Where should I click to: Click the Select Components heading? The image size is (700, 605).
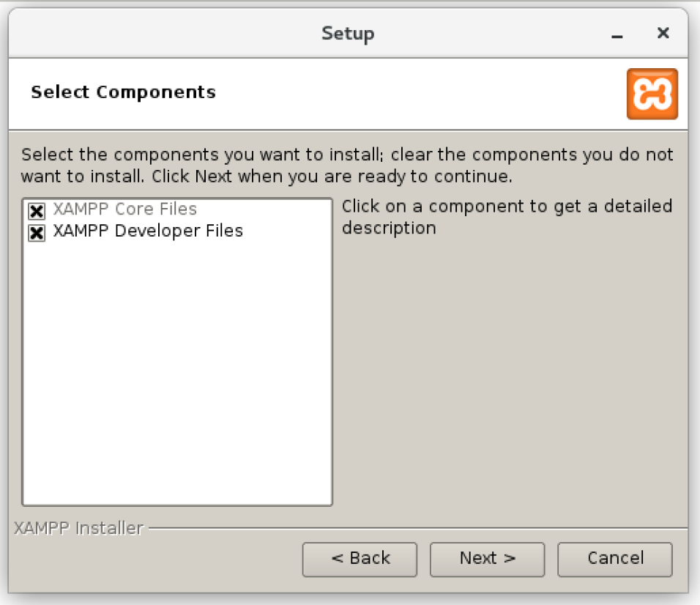tap(124, 92)
